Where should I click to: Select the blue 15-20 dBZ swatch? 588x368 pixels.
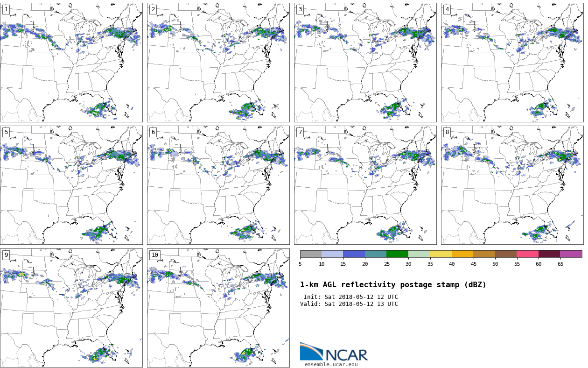pos(354,254)
